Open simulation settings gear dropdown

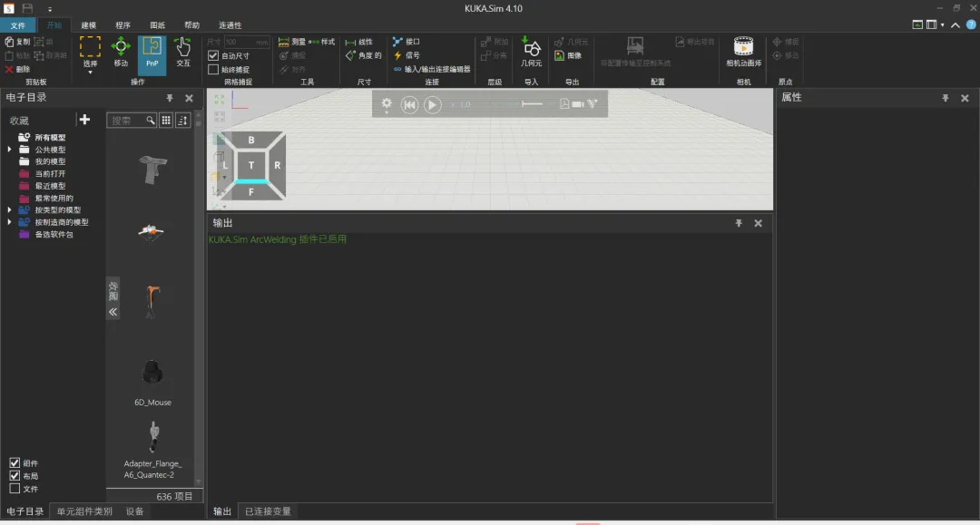(387, 104)
